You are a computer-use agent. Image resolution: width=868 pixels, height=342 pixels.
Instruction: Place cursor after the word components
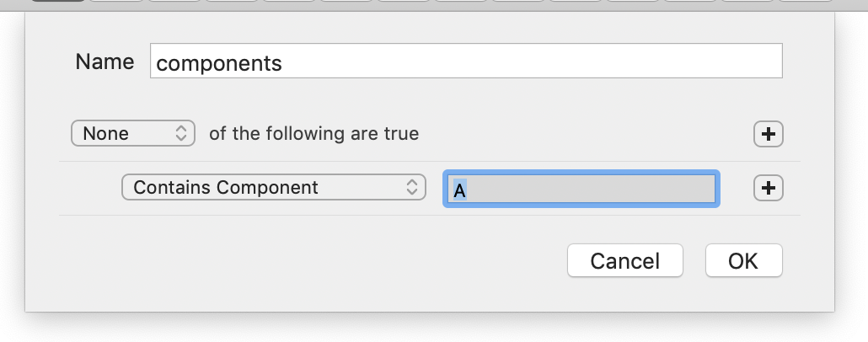284,63
